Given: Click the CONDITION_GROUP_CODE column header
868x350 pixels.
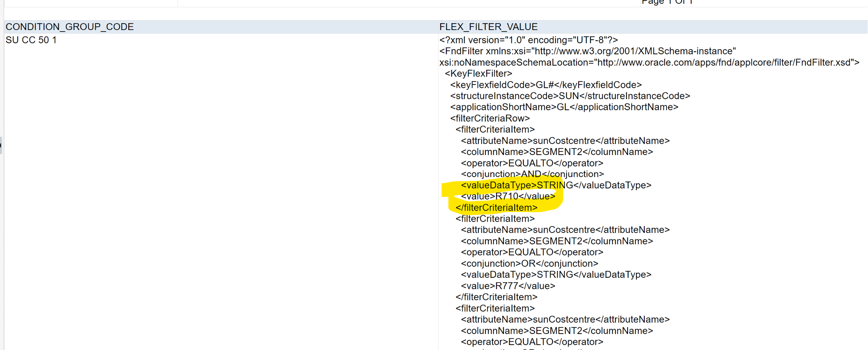Looking at the screenshot, I should (x=69, y=27).
